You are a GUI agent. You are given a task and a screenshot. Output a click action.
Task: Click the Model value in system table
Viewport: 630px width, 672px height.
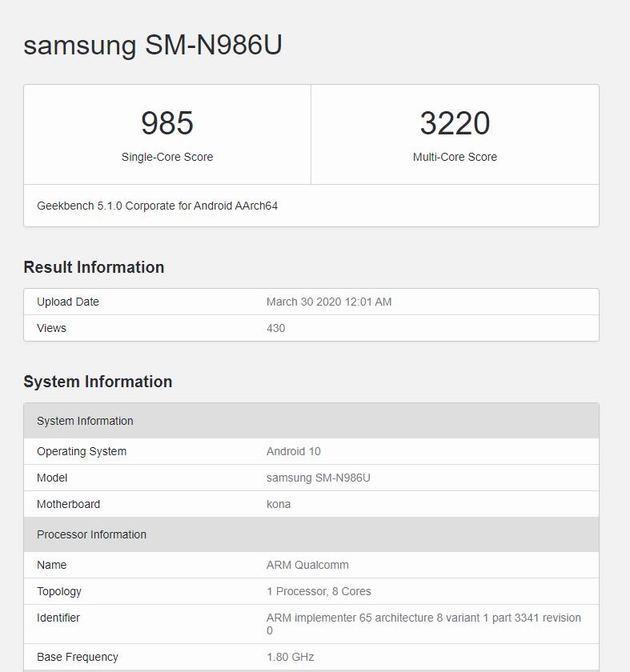pos(319,478)
